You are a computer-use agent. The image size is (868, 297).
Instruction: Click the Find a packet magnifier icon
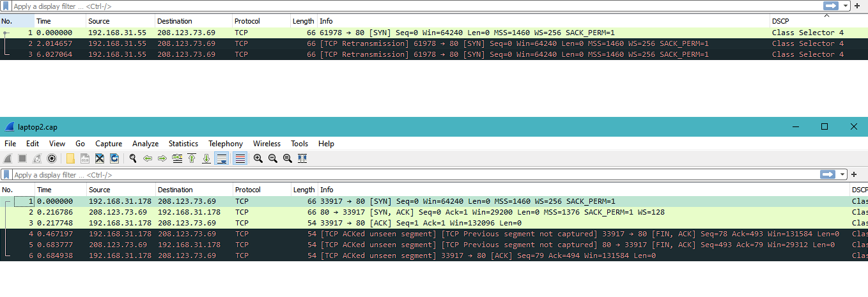pos(133,158)
